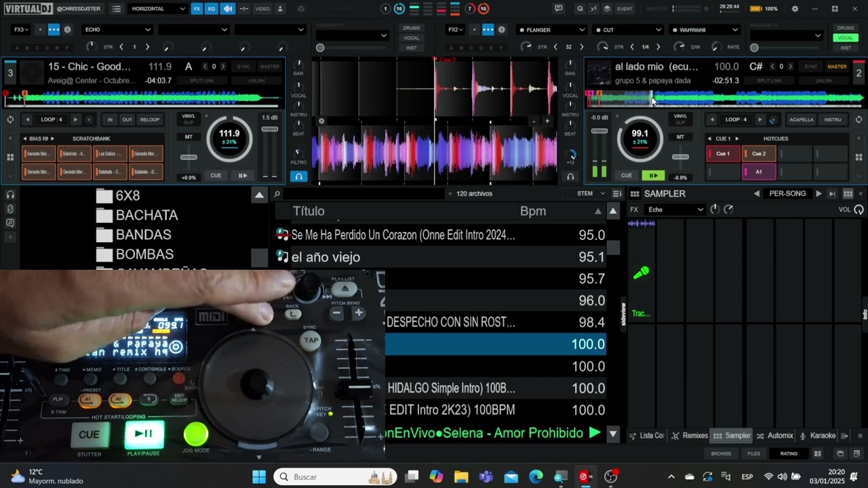Click the INST stem button on the right FX panel

point(846,48)
